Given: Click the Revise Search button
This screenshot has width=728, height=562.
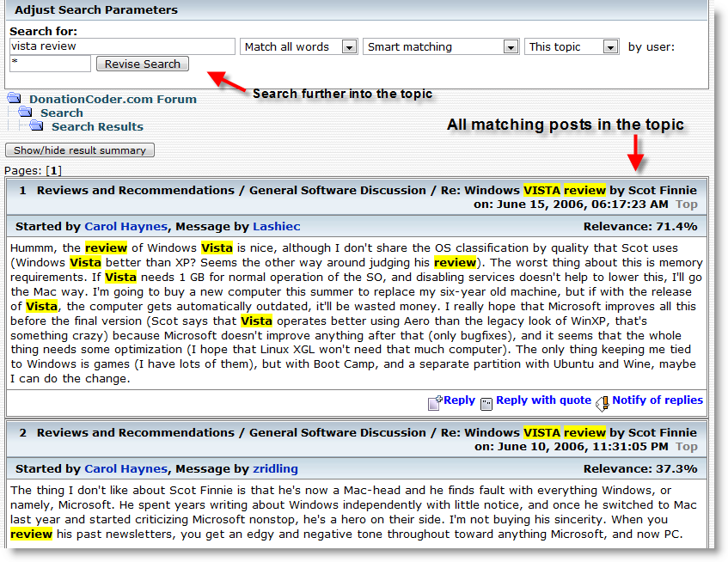Looking at the screenshot, I should [x=143, y=64].
